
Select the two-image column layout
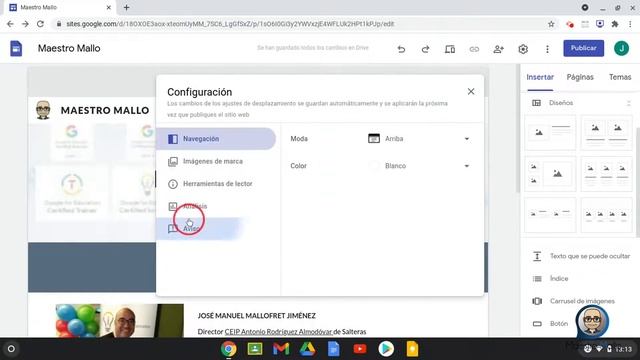tap(606, 132)
